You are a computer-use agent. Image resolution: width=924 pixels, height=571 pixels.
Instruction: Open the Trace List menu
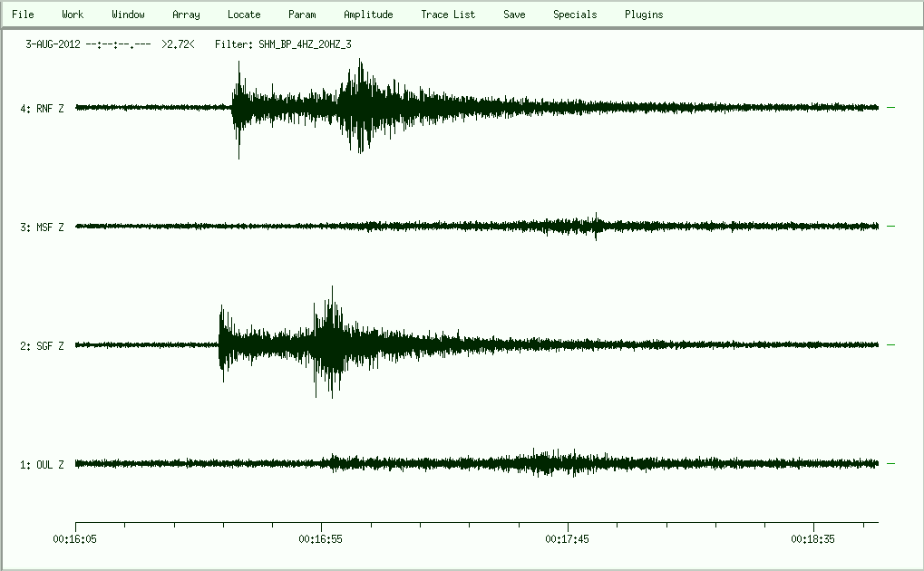click(448, 15)
